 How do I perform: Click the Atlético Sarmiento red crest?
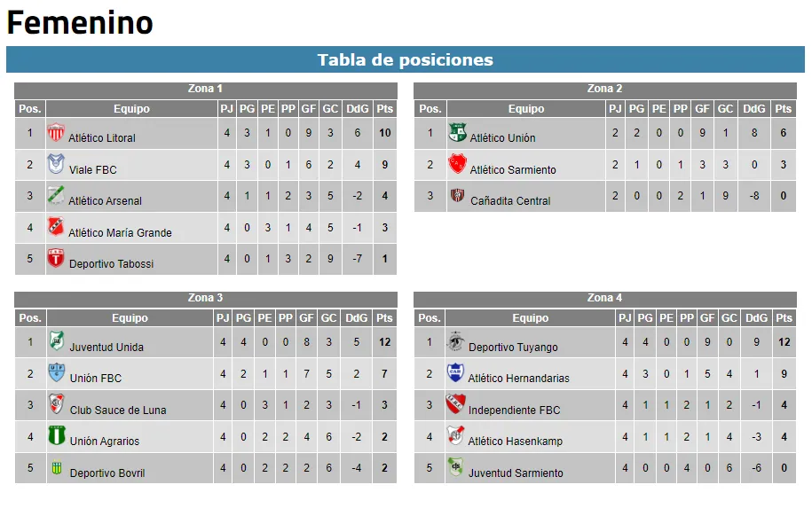[457, 165]
